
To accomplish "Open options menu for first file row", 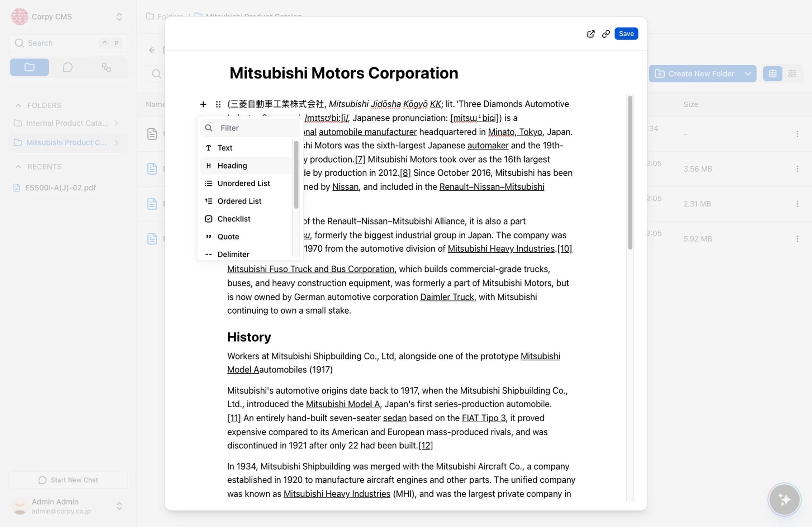I will point(797,134).
